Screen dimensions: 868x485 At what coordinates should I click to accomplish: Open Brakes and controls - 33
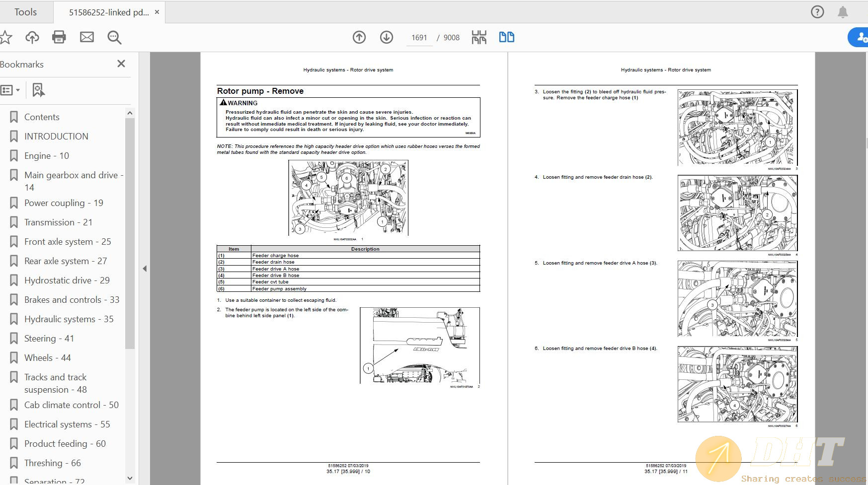72,300
